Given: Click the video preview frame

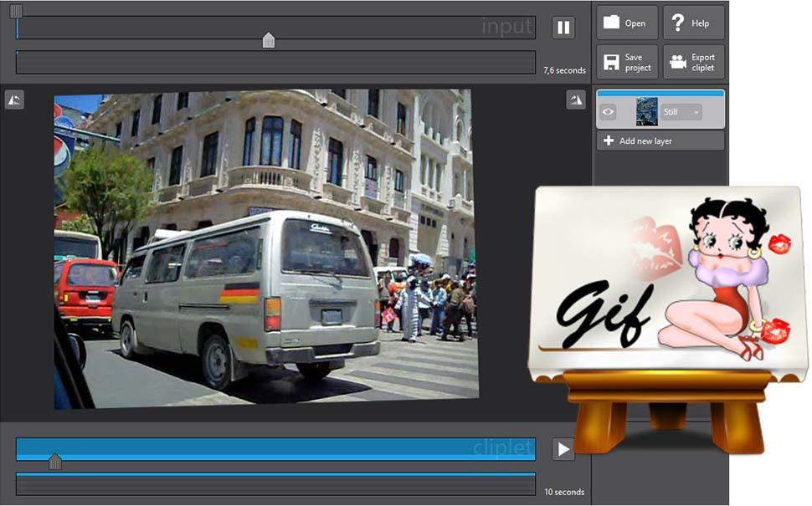Looking at the screenshot, I should click(x=266, y=249).
